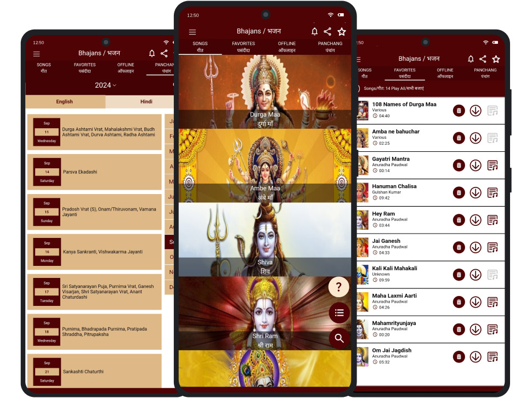
Task: Select Favorites tab on right phone
Action: (405, 73)
